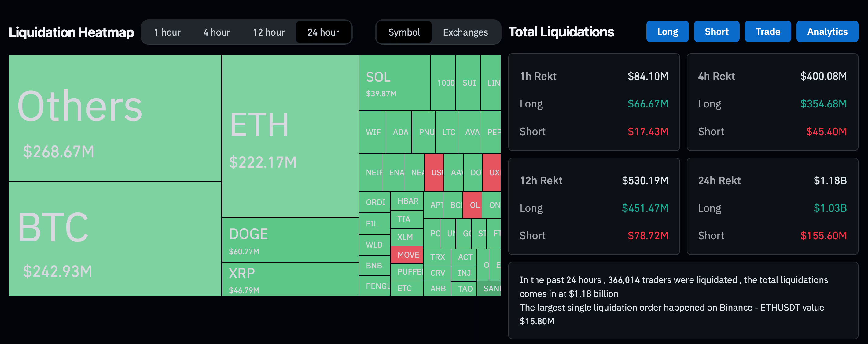Select the HBAR heatmap tile
The width and height of the screenshot is (868, 344).
tap(407, 201)
